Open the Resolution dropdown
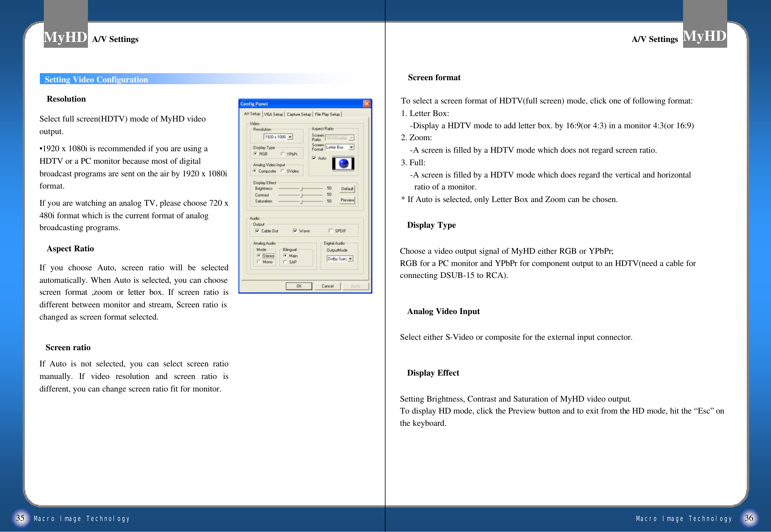771x532 pixels. [290, 137]
